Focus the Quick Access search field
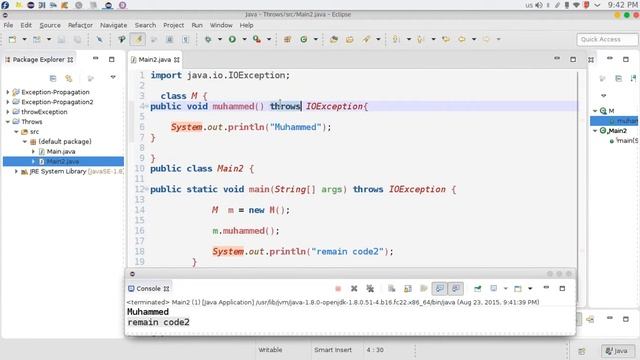Image resolution: width=640 pixels, height=360 pixels. tap(607, 40)
